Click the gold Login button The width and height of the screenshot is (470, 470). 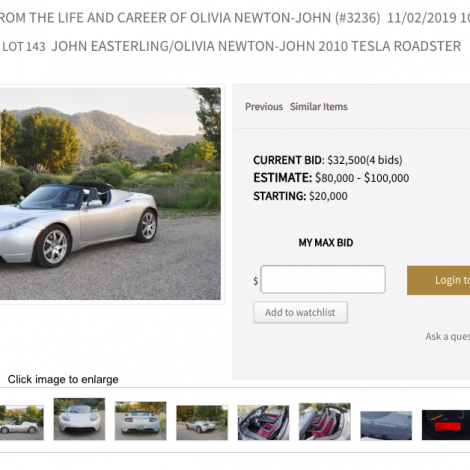click(x=438, y=280)
